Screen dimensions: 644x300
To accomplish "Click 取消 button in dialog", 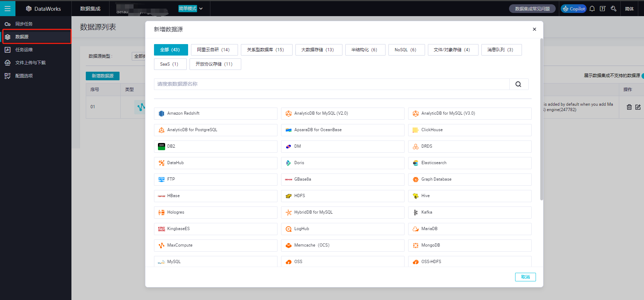I will [526, 277].
